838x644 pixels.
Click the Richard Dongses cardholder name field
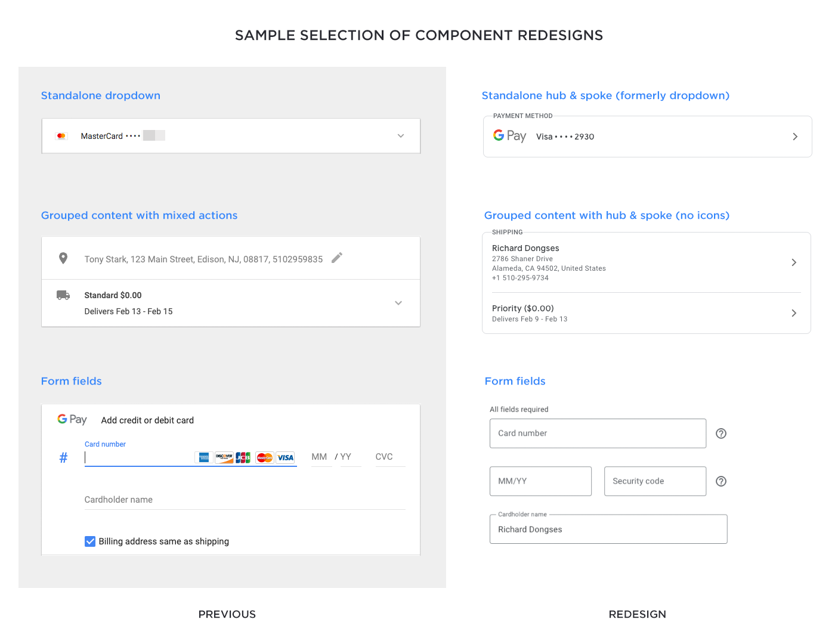coord(608,530)
